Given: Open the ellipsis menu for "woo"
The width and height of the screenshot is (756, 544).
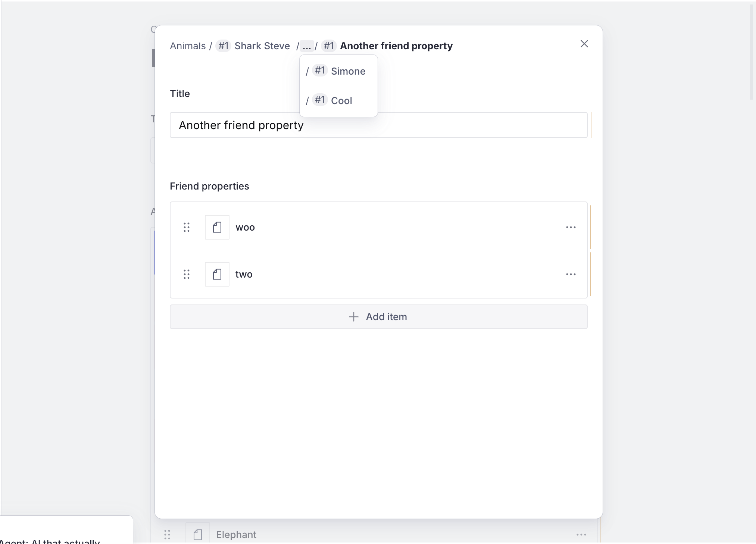Looking at the screenshot, I should tap(571, 227).
